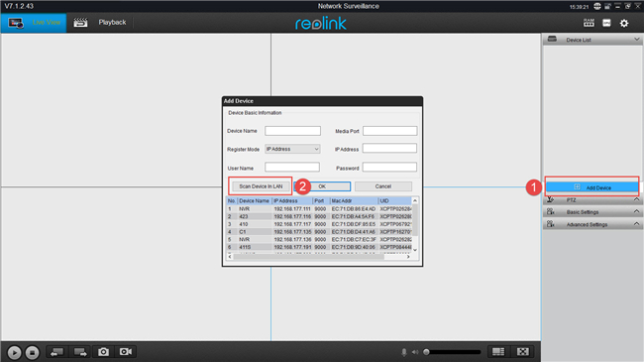Image resolution: width=644 pixels, height=362 pixels.
Task: Go to the previous page of channels
Action: [x=56, y=352]
